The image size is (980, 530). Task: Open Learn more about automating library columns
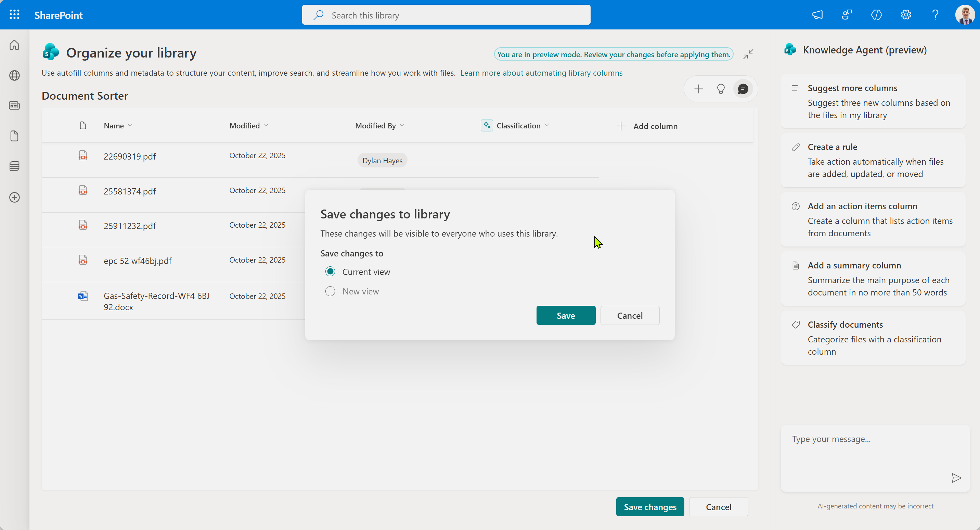[x=541, y=73]
